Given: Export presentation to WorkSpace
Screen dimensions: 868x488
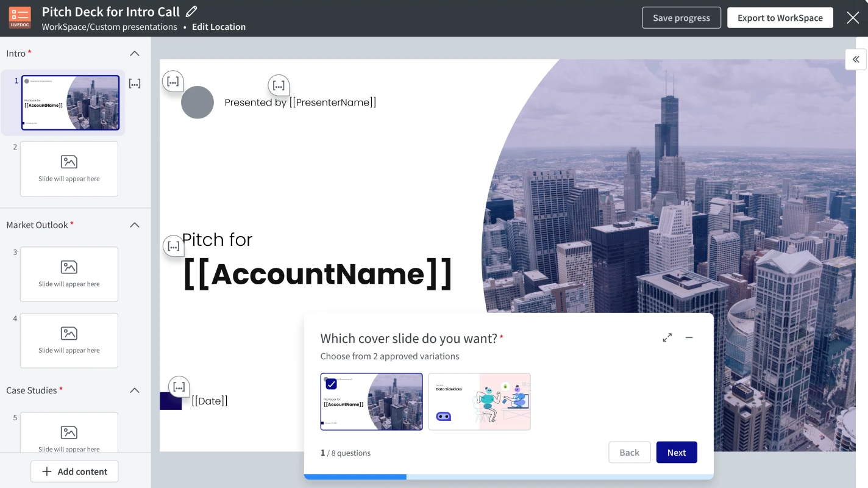Looking at the screenshot, I should coord(780,18).
